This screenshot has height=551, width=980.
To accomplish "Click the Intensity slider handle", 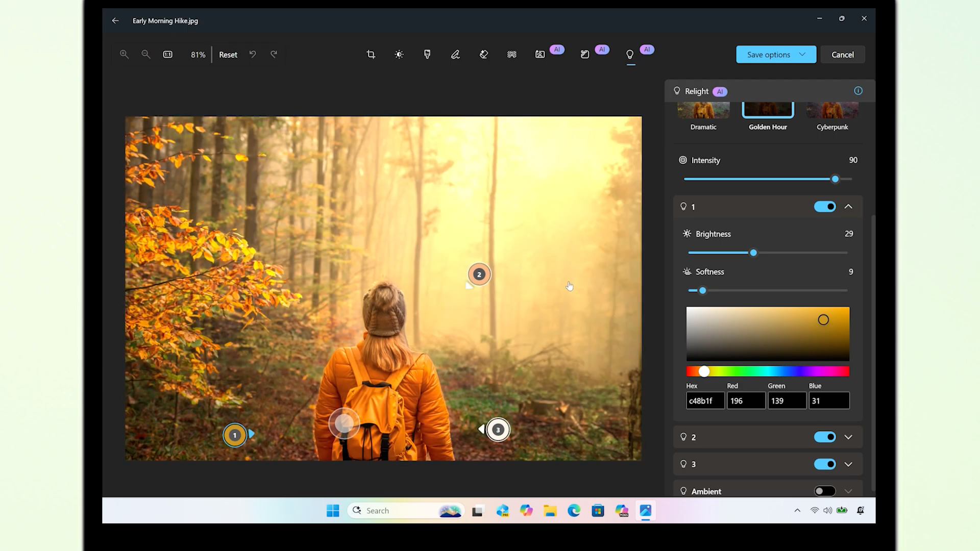I will 835,179.
